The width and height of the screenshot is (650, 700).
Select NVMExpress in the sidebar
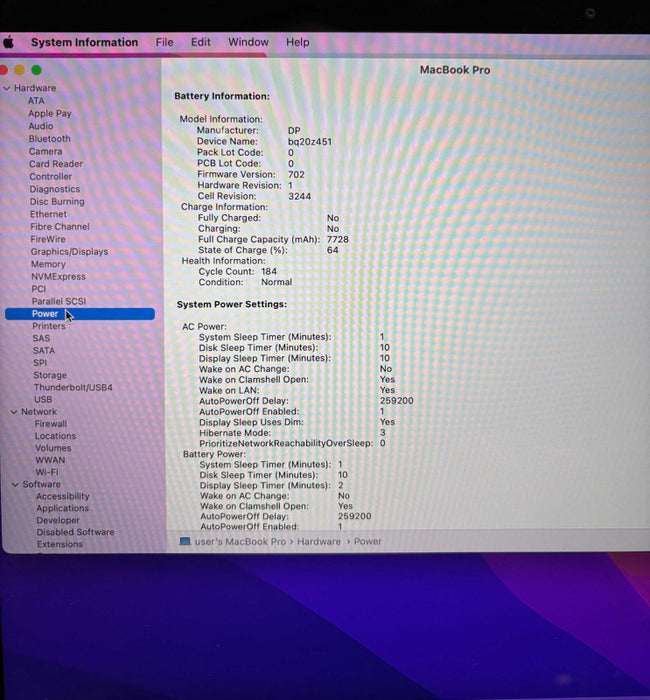58,277
